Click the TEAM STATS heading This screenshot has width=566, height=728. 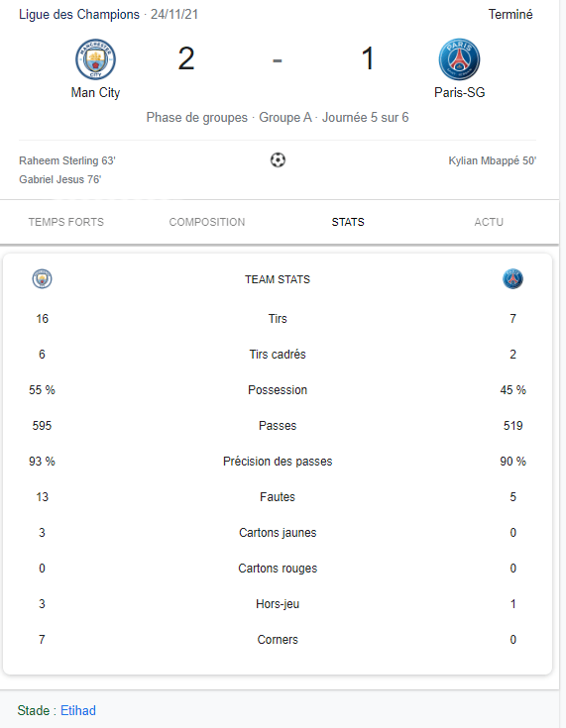tap(278, 279)
